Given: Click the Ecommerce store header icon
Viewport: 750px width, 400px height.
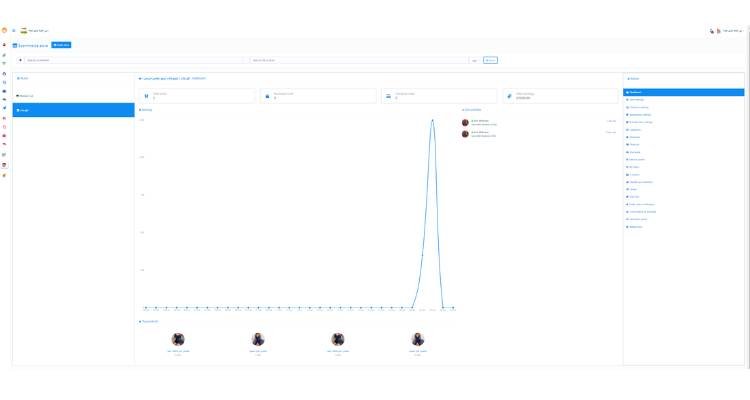Looking at the screenshot, I should click(x=16, y=45).
